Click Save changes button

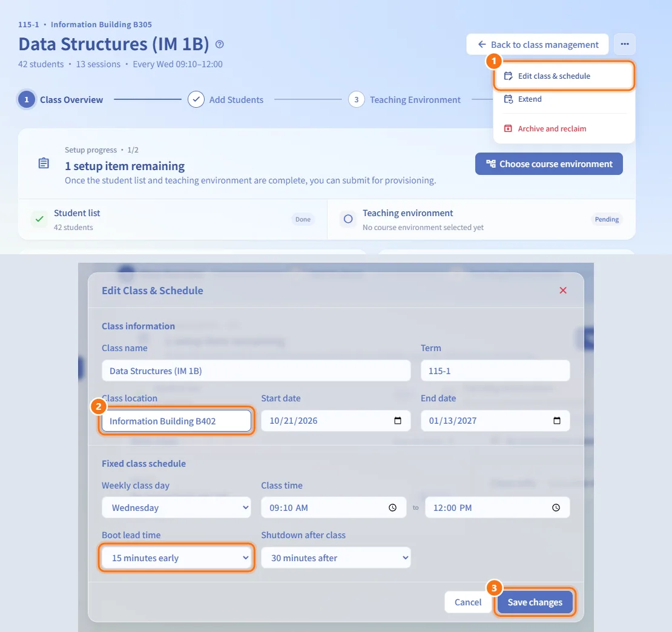(535, 602)
